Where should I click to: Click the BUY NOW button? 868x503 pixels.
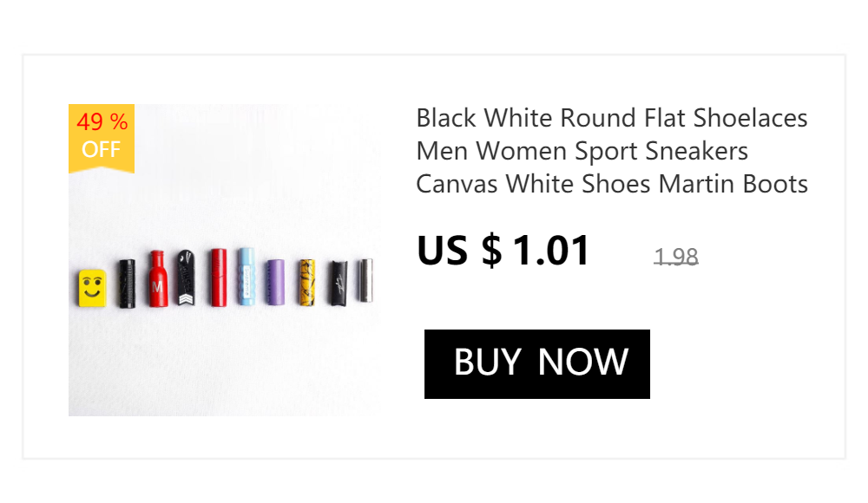(536, 363)
